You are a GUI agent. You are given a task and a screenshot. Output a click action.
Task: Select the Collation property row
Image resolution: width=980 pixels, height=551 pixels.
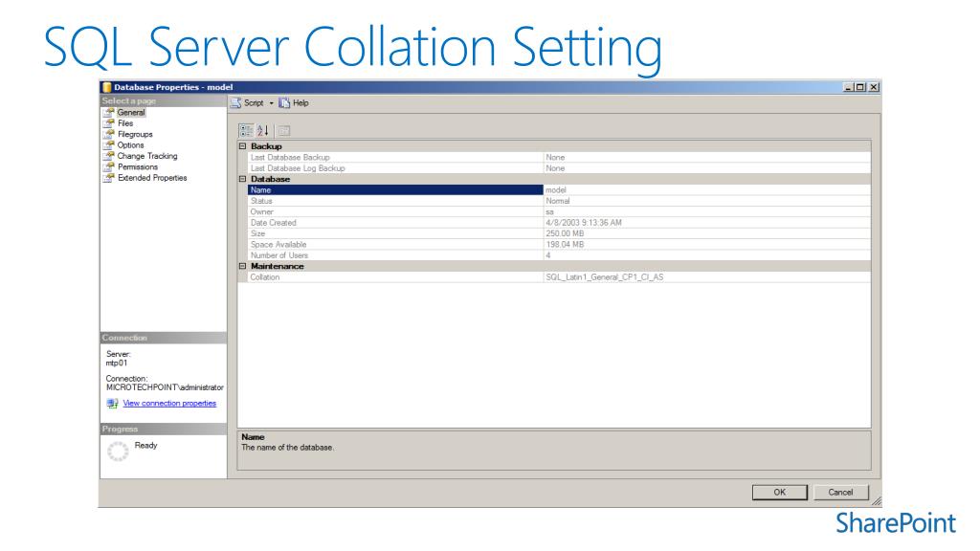(559, 277)
